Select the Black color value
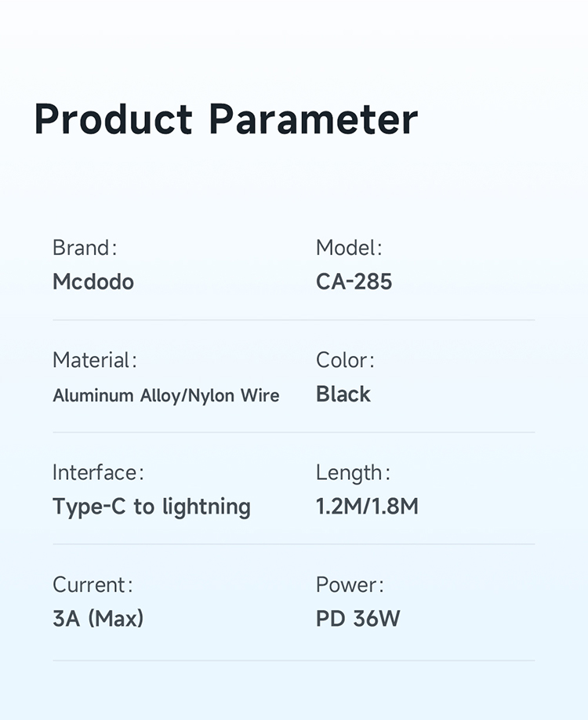This screenshot has height=720, width=588. 343,394
